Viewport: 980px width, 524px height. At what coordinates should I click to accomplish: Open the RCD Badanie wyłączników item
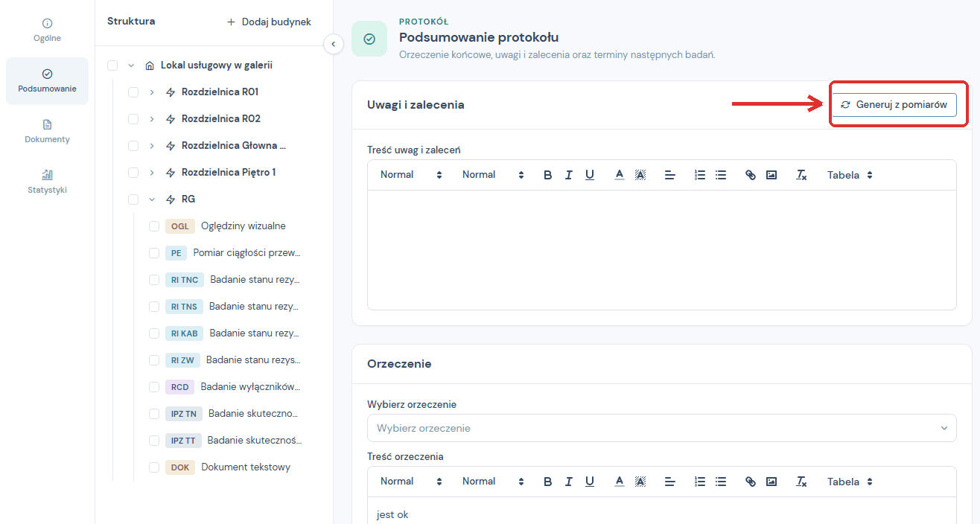tap(233, 387)
